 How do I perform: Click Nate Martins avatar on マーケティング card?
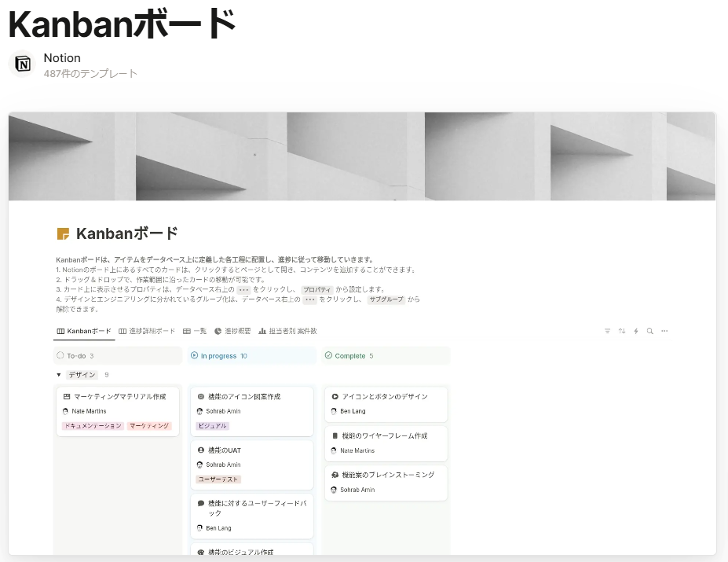65,411
